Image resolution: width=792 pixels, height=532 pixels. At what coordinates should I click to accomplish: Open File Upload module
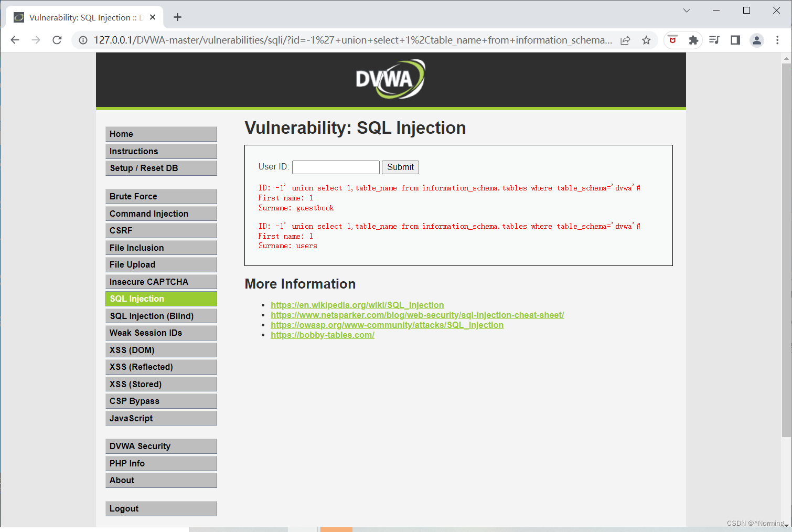coord(161,264)
